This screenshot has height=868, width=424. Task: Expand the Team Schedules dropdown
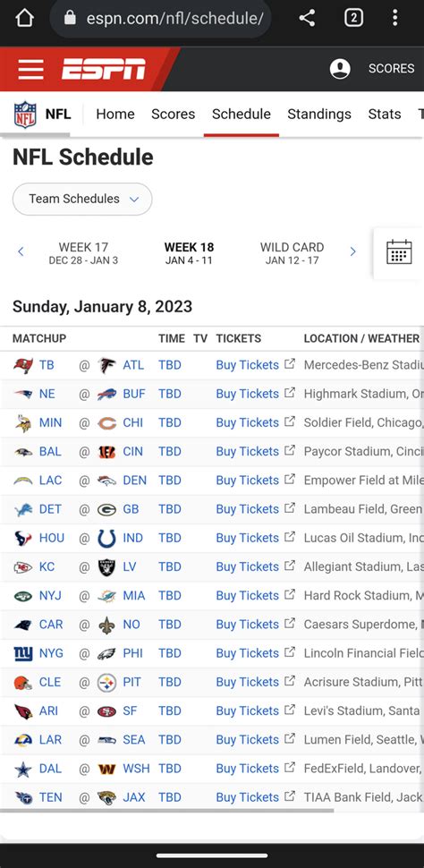click(x=82, y=199)
